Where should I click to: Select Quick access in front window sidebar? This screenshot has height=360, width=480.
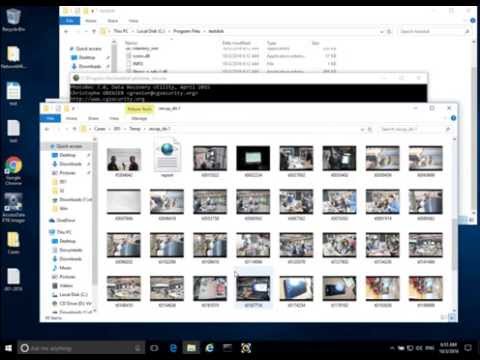pyautogui.click(x=69, y=146)
